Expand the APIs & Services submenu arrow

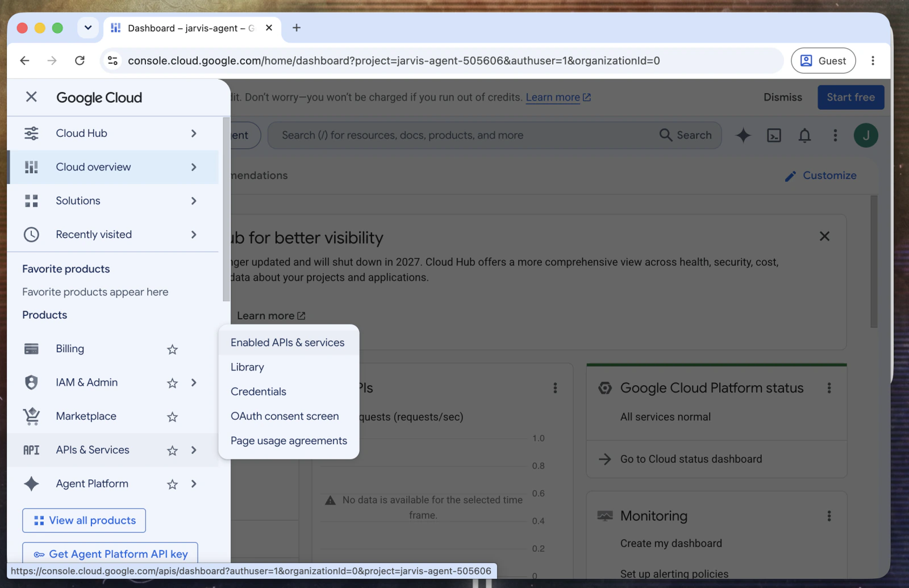[194, 450]
